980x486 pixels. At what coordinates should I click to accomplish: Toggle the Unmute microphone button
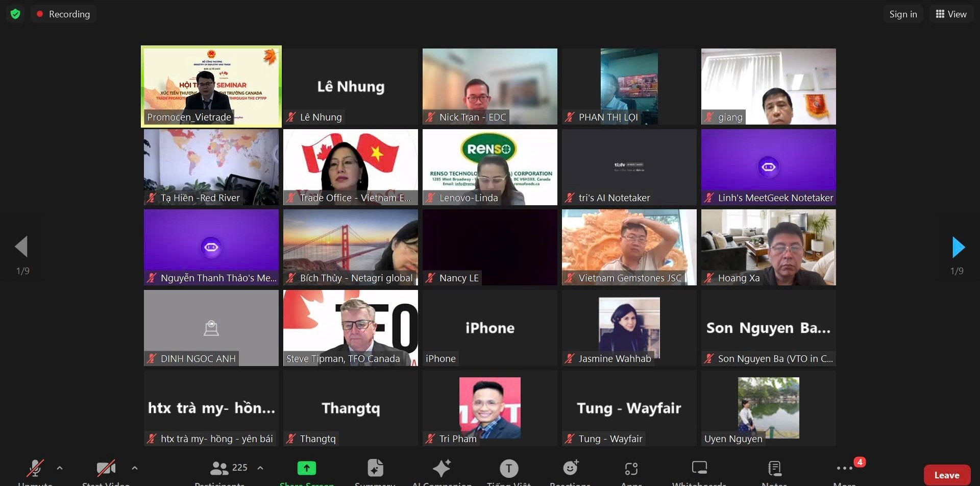pos(35,468)
